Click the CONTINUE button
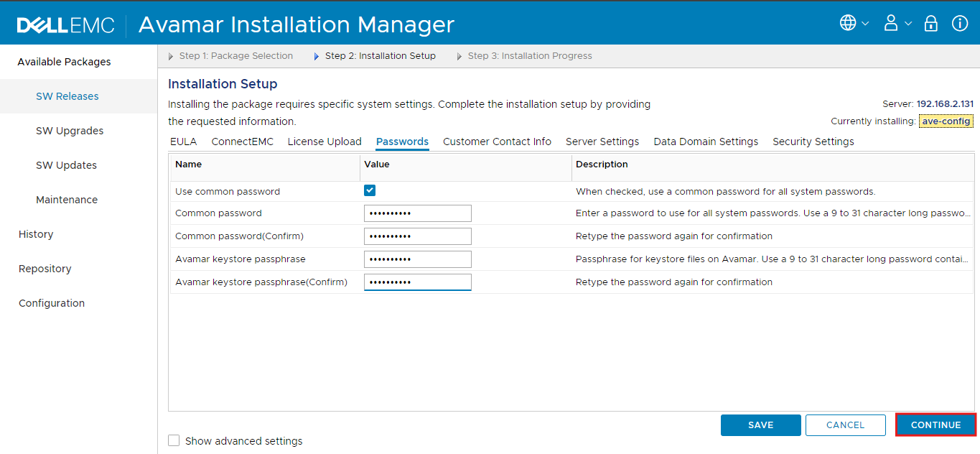The image size is (980, 454). click(x=935, y=425)
